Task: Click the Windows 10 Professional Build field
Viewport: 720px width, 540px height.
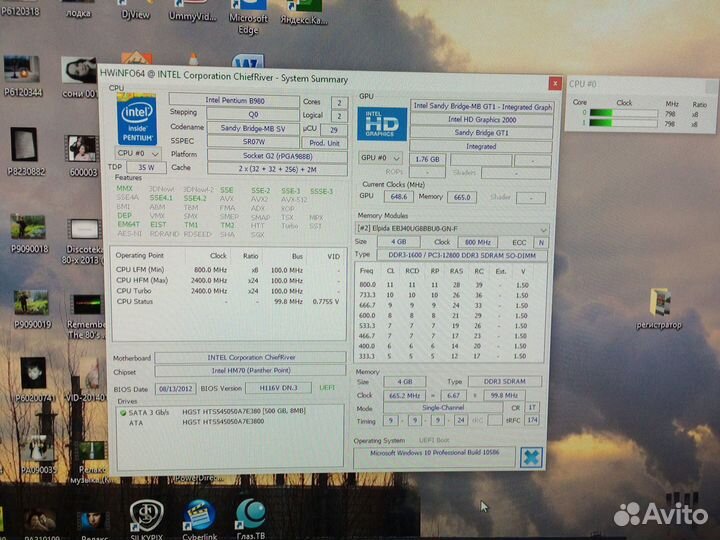Action: pyautogui.click(x=434, y=457)
